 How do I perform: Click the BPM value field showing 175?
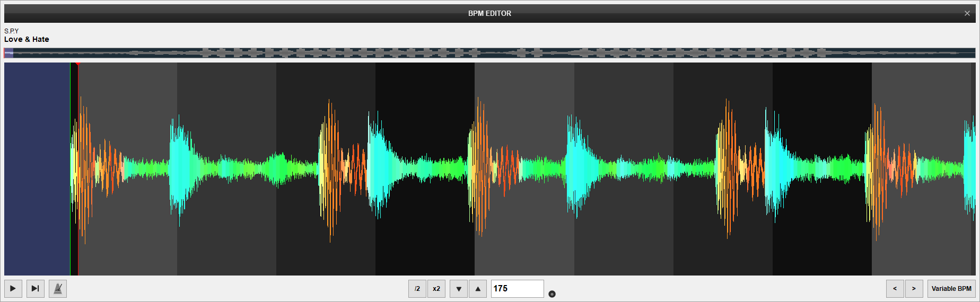click(518, 289)
